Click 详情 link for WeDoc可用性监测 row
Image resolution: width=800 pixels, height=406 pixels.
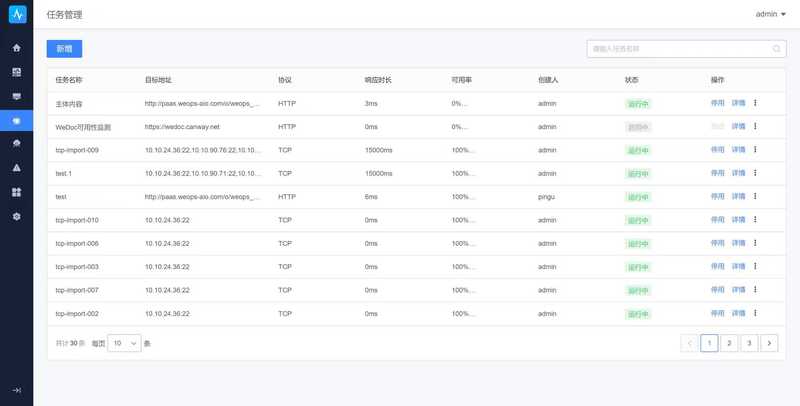tap(738, 127)
